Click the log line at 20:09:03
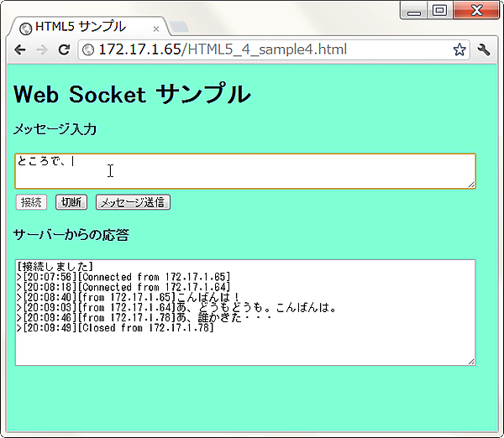The image size is (504, 438). [x=176, y=308]
